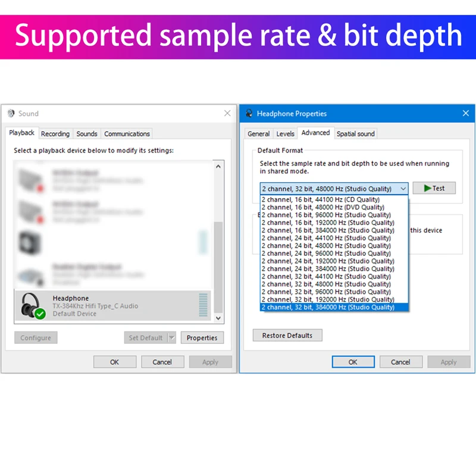Click the playback list scroll up arrow
Screen dimensions: 476x476
pos(218,167)
